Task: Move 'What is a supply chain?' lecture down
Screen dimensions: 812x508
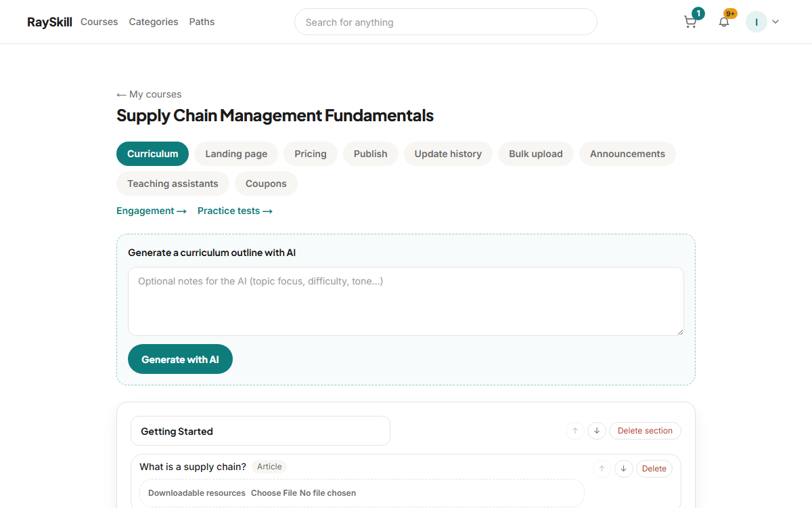Action: pyautogui.click(x=624, y=469)
